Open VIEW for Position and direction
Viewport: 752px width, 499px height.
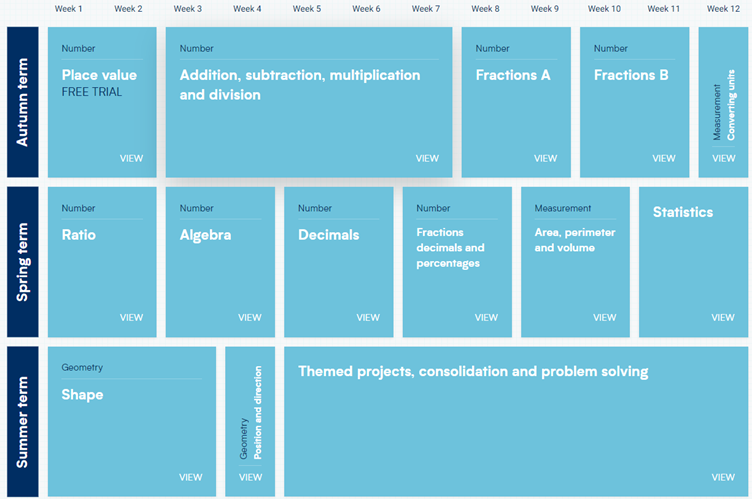250,477
